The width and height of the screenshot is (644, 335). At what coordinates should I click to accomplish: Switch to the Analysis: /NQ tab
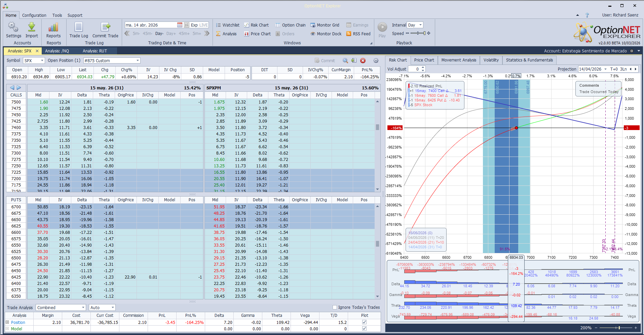coord(57,51)
